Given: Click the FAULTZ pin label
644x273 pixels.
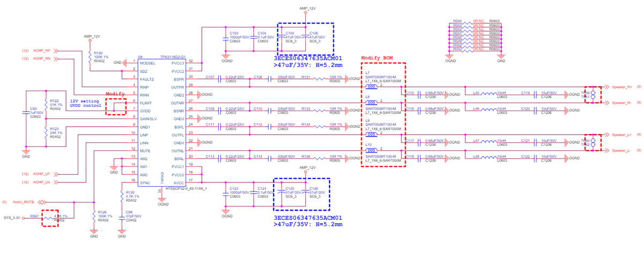Looking at the screenshot, I should click(147, 79).
